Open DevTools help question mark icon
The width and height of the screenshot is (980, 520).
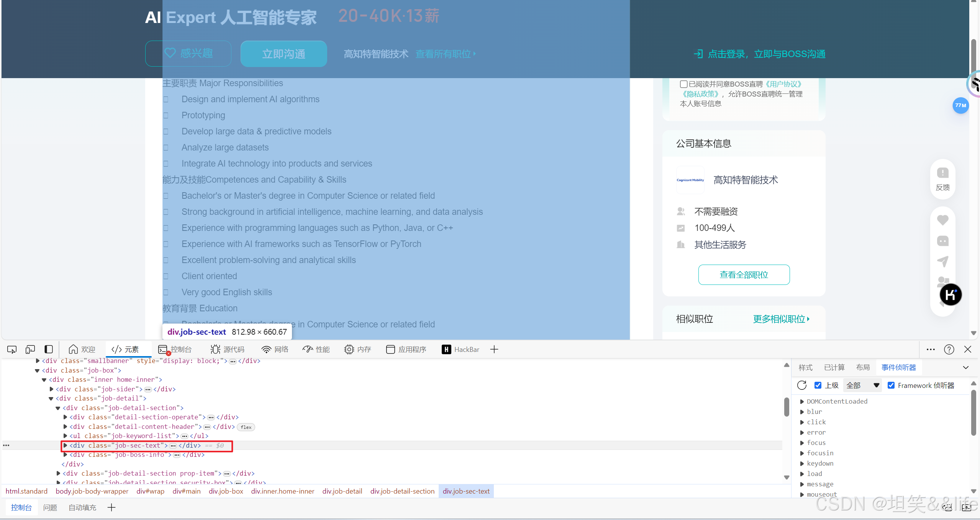coord(949,350)
